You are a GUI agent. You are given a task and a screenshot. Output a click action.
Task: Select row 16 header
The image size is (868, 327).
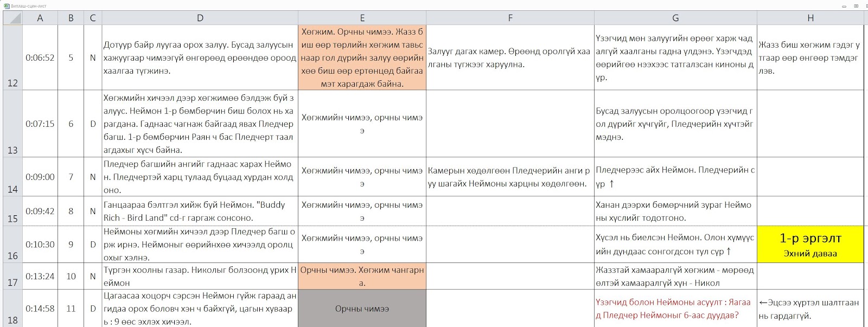[12, 245]
